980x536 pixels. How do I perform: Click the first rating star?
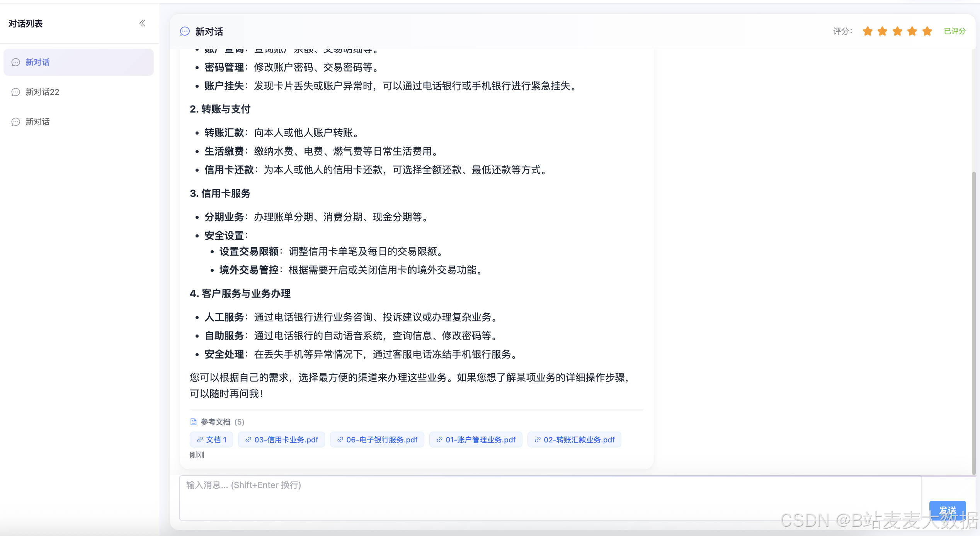(x=867, y=31)
